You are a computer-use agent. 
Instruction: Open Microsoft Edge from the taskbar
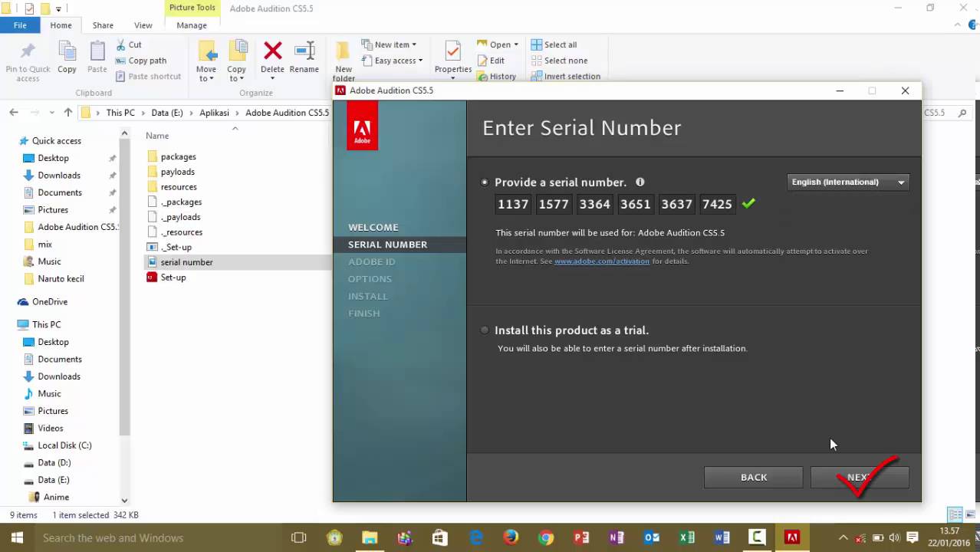(x=475, y=537)
